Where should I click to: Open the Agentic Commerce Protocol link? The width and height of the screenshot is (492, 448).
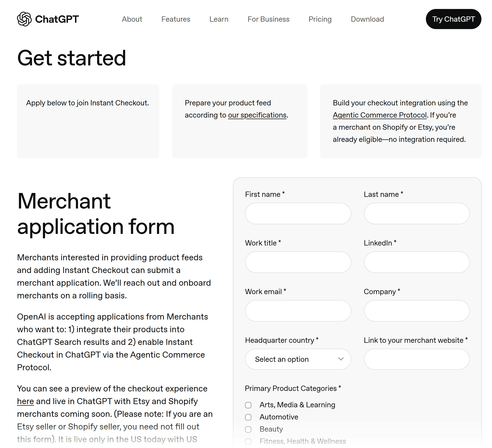pyautogui.click(x=379, y=115)
